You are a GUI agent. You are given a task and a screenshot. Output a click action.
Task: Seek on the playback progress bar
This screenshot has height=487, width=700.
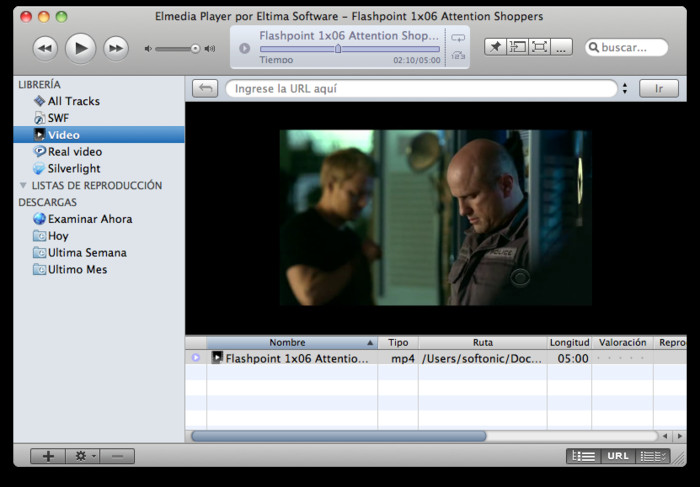[350, 49]
